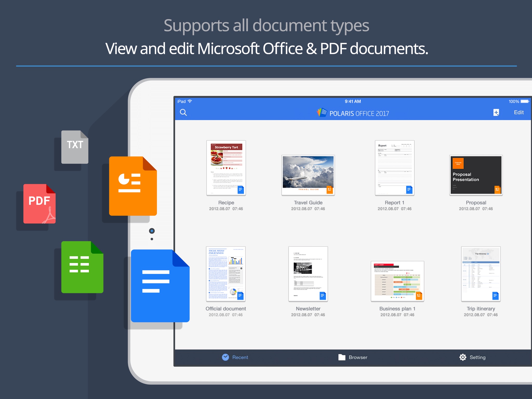Screen dimensions: 532x399
Task: Click the blue doc badge on Trip itinerary
Action: pos(495,296)
